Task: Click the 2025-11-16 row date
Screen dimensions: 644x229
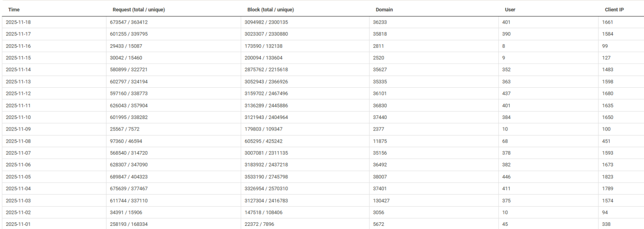Action: click(x=18, y=46)
